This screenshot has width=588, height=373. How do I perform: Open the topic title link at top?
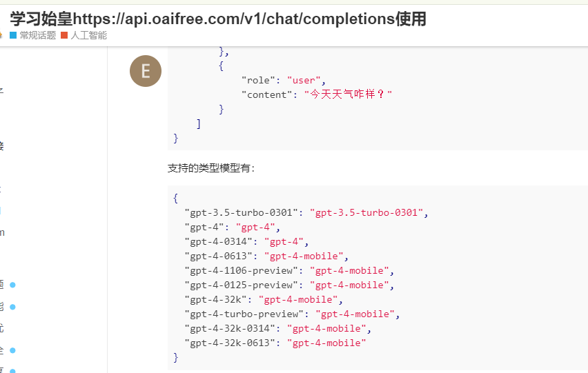pos(218,19)
